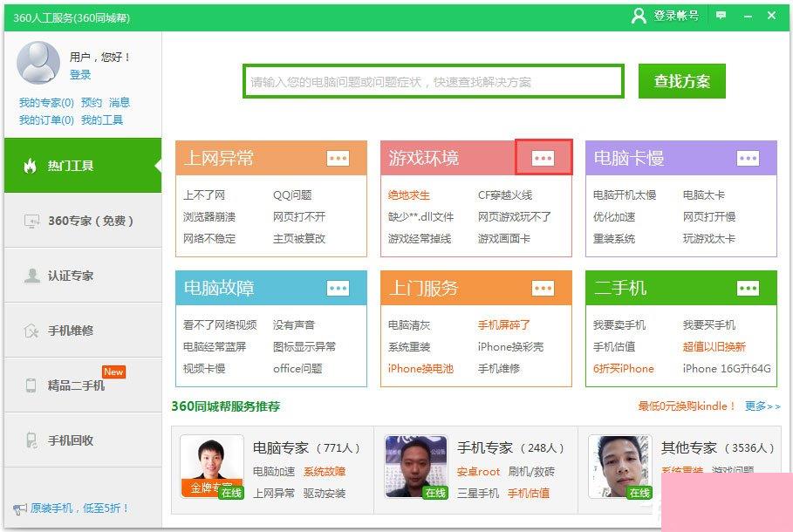Expand more options for 电脑卡慢 card
793x532 pixels.
point(748,158)
